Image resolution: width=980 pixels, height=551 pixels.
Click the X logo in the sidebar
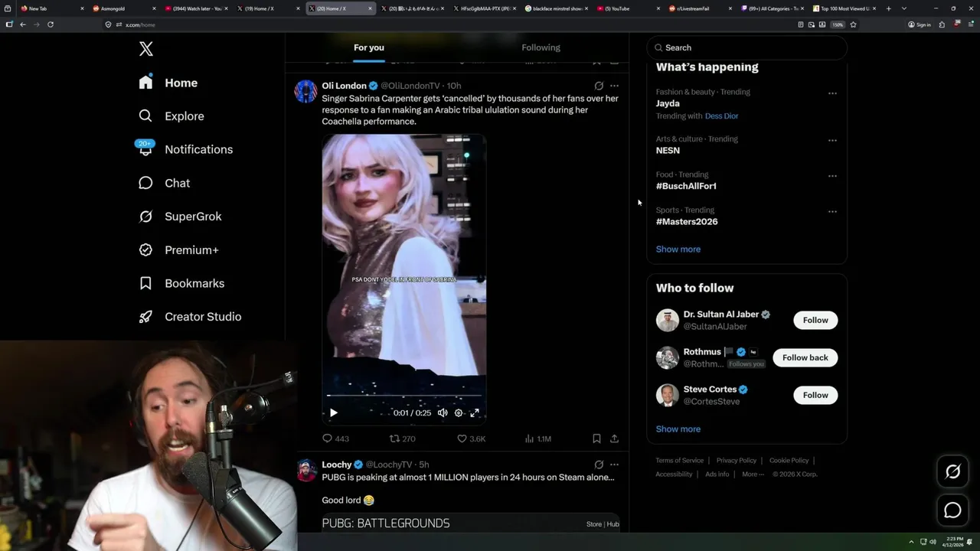click(146, 49)
